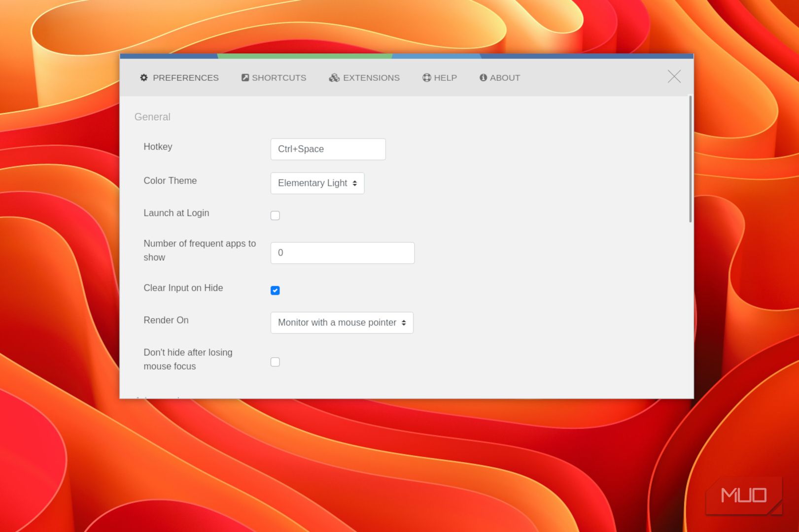Click Don't hide after losing mouse focus label
799x532 pixels.
(x=188, y=360)
